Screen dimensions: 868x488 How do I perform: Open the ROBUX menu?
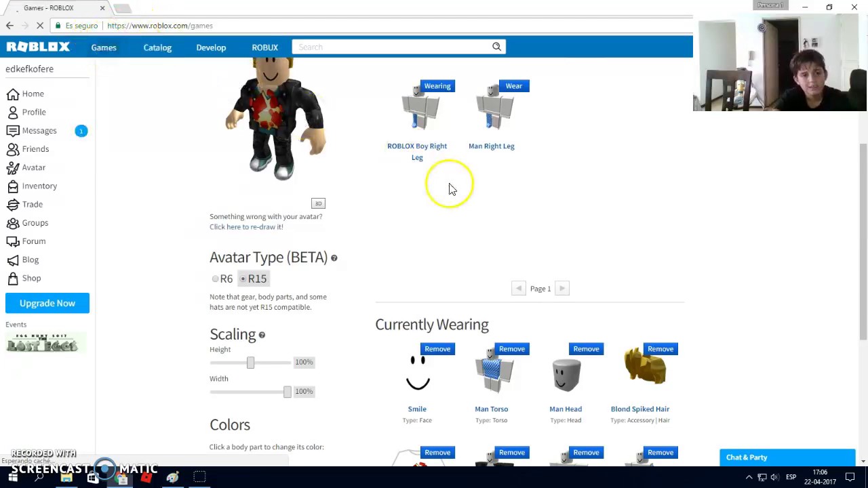[264, 47]
